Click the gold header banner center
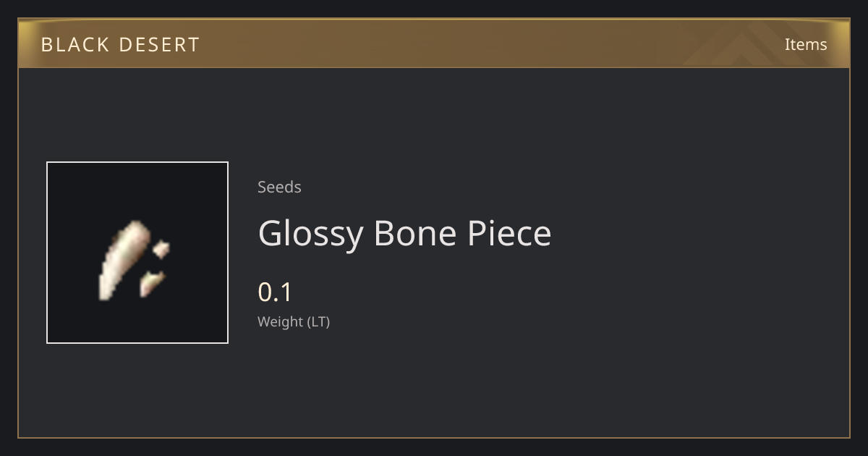The image size is (868, 456). [434, 43]
